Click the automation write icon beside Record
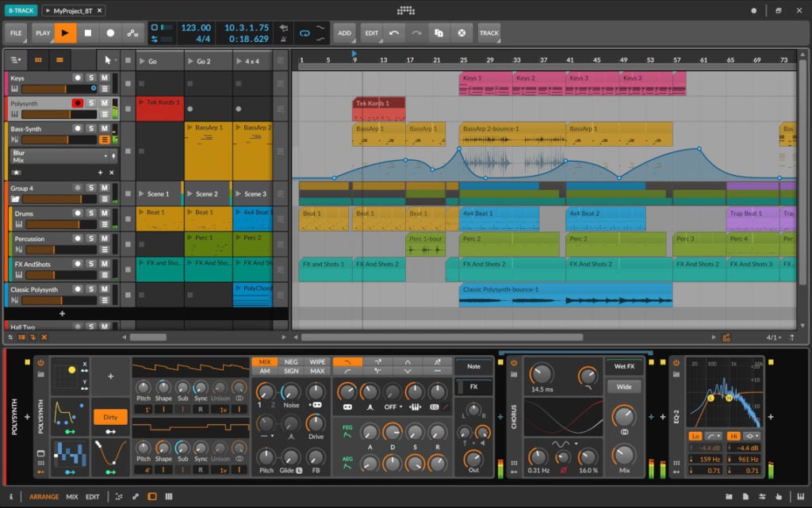Viewport: 812px width, 508px height. [133, 33]
